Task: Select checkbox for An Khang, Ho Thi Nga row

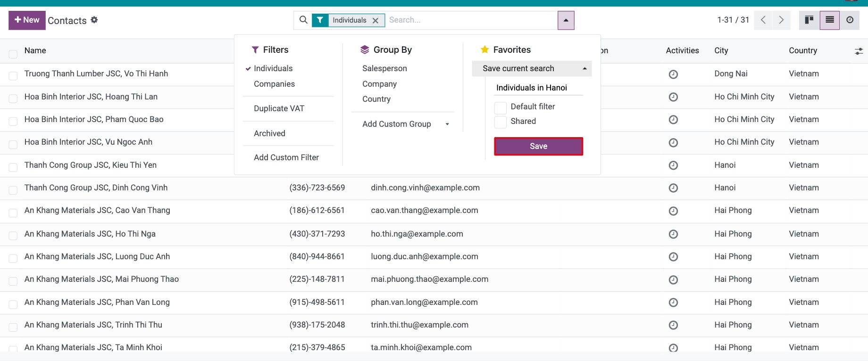Action: tap(13, 236)
